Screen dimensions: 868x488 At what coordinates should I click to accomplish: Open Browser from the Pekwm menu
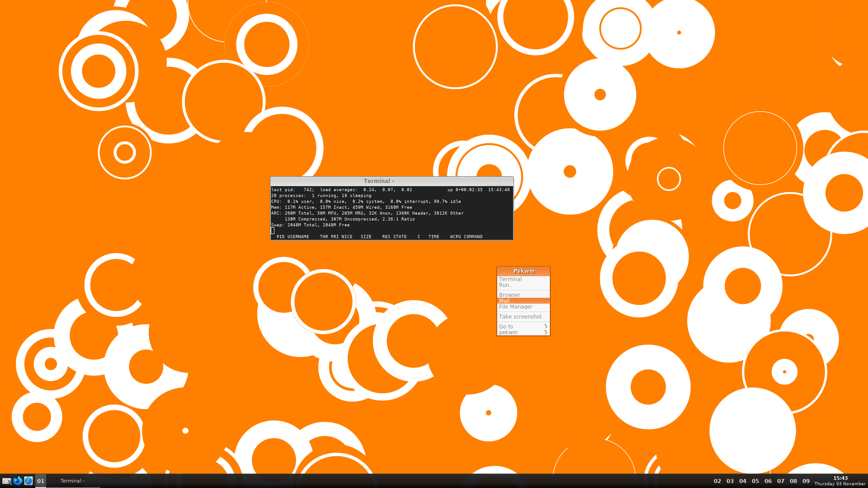point(524,295)
